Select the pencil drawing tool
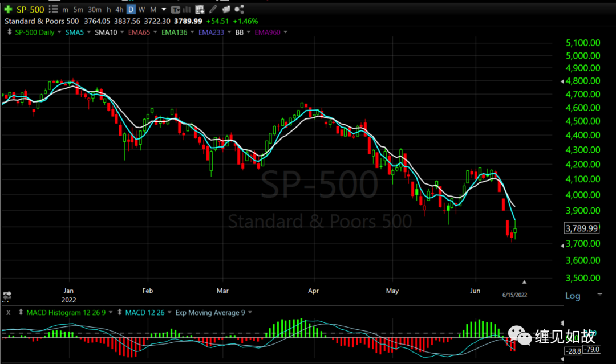Screen dimensions: 616x364 (x=213, y=9)
